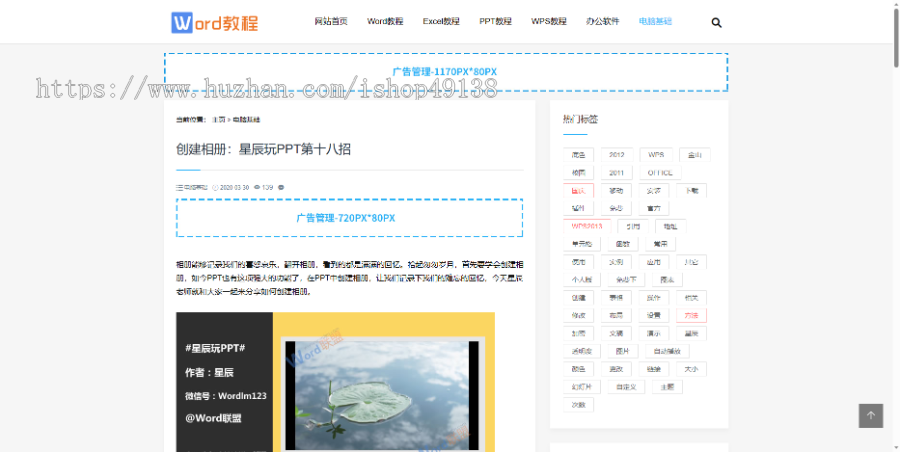Screen dimensions: 900x452
Task: Click the 幻灯片 tag
Action: 582,387
